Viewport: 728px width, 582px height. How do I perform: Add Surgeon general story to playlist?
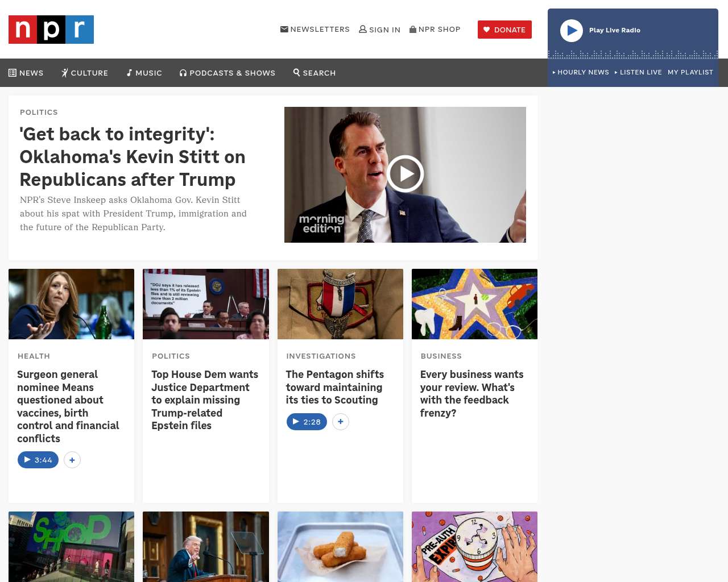click(72, 460)
